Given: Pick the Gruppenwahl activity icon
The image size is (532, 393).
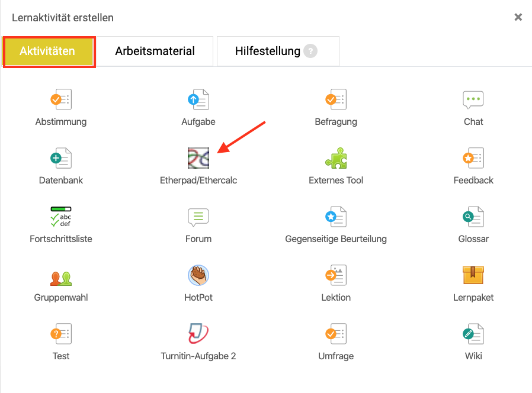Looking at the screenshot, I should click(x=60, y=276).
